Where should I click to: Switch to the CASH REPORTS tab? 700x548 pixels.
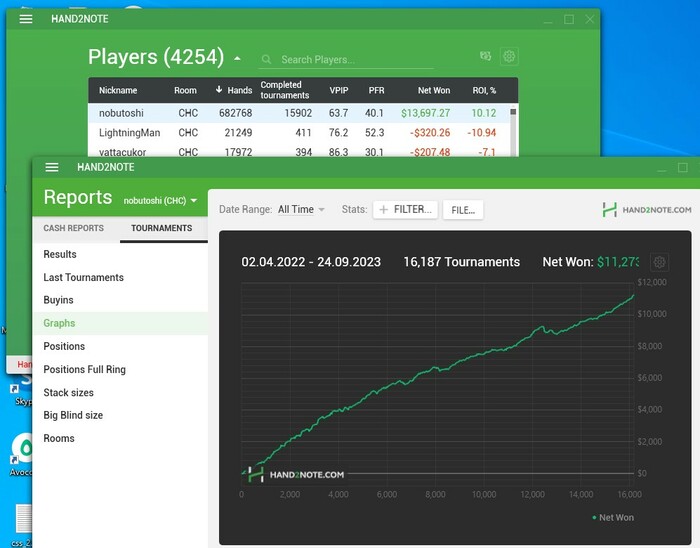(74, 228)
